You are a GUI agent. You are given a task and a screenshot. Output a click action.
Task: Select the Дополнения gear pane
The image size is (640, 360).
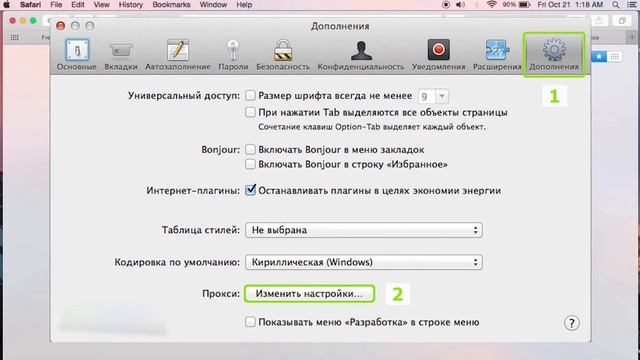(x=554, y=55)
